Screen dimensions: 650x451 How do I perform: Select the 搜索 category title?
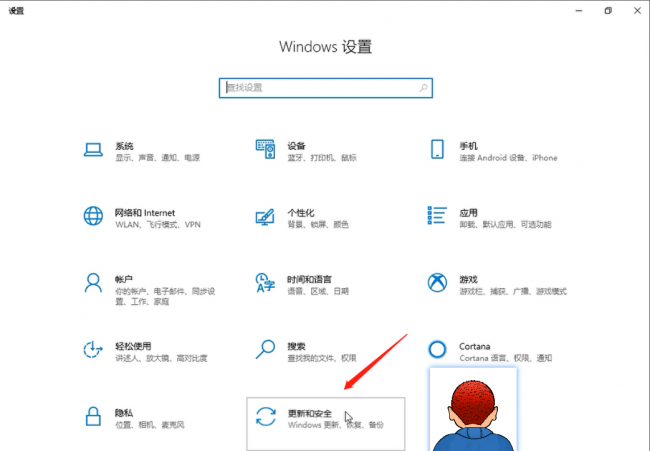pos(296,346)
